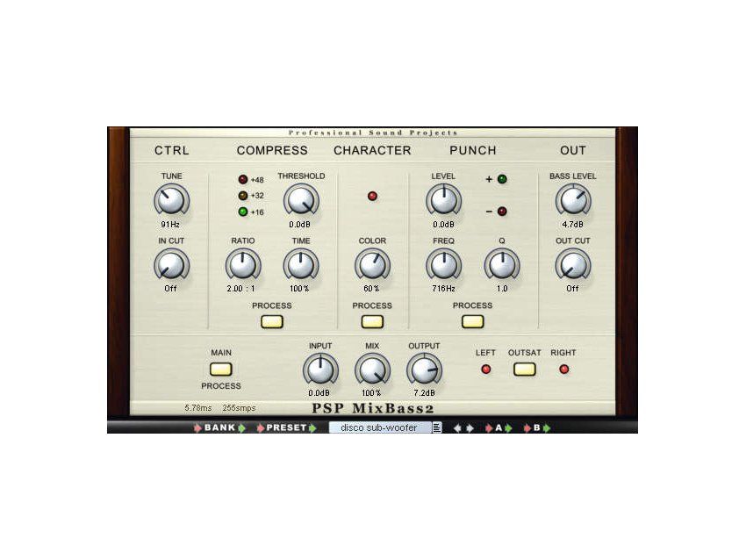Click the RATIO knob showing 2.00:1
The height and width of the screenshot is (560, 746).
pyautogui.click(x=242, y=265)
